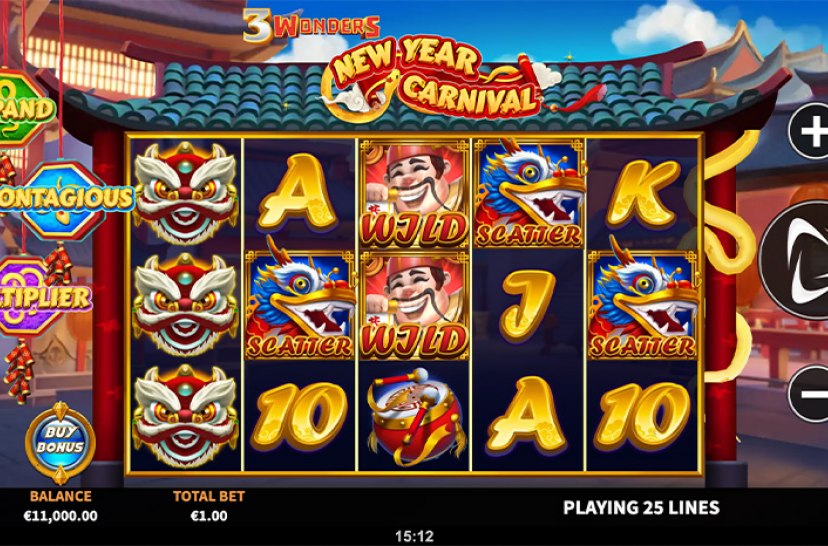Select the green Expand feature badge

[x=25, y=108]
